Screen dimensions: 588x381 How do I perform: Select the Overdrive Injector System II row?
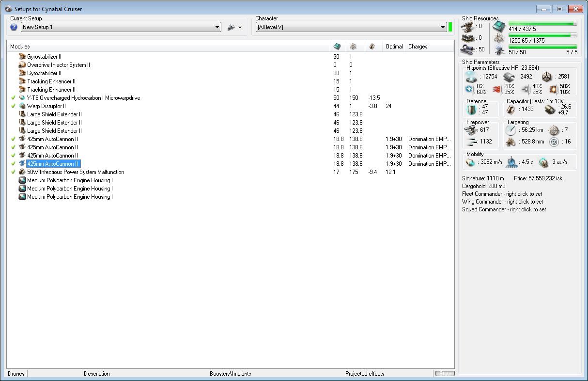(x=231, y=65)
